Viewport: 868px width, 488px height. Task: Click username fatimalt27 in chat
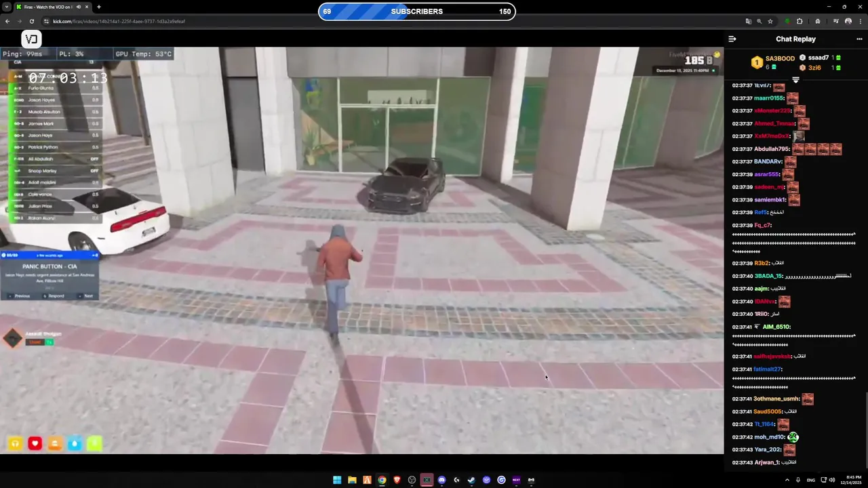click(x=767, y=369)
